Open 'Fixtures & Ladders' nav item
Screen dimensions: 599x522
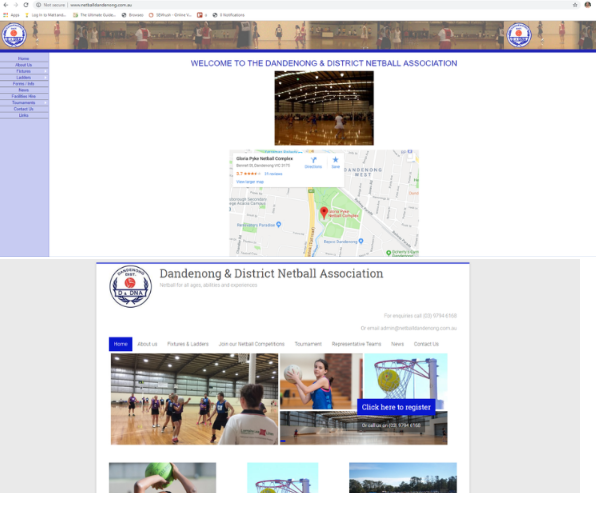(188, 344)
